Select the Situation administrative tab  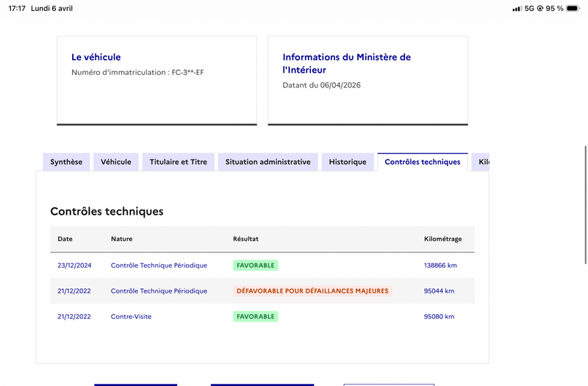coord(268,162)
